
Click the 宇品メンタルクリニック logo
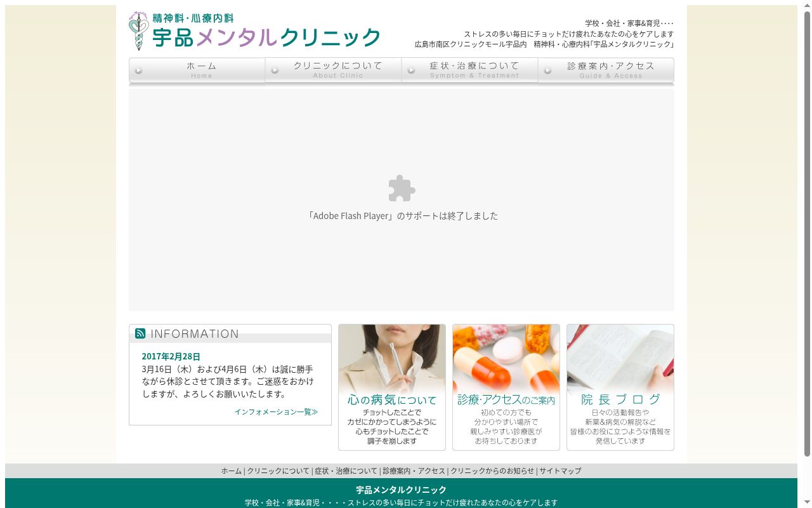pos(254,31)
